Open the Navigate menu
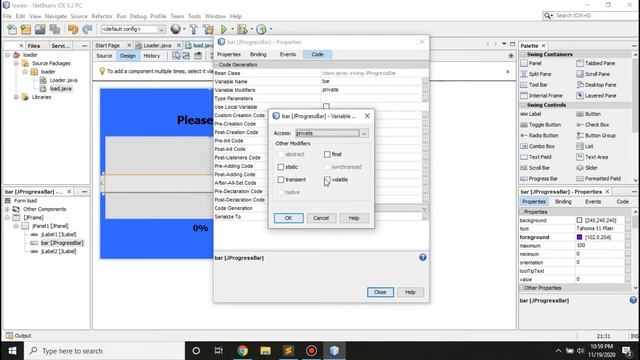The image size is (640, 360). pyautogui.click(x=56, y=16)
